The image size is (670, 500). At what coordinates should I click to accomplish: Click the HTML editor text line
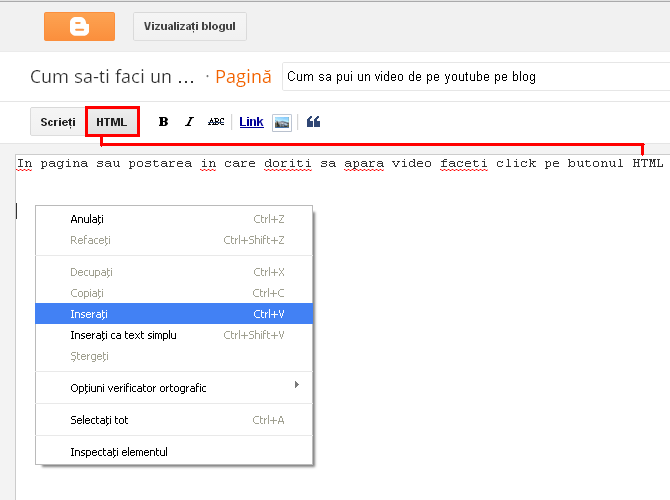point(340,163)
